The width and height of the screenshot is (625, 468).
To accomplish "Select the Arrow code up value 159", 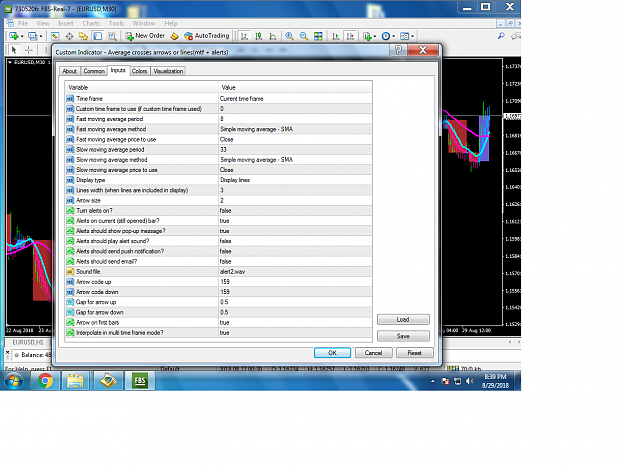I will click(x=295, y=281).
